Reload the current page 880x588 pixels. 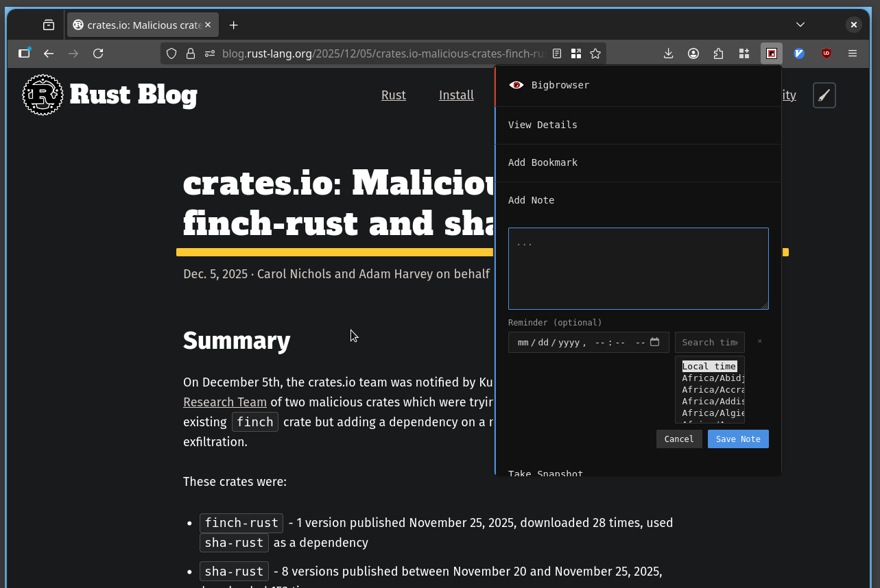(98, 53)
